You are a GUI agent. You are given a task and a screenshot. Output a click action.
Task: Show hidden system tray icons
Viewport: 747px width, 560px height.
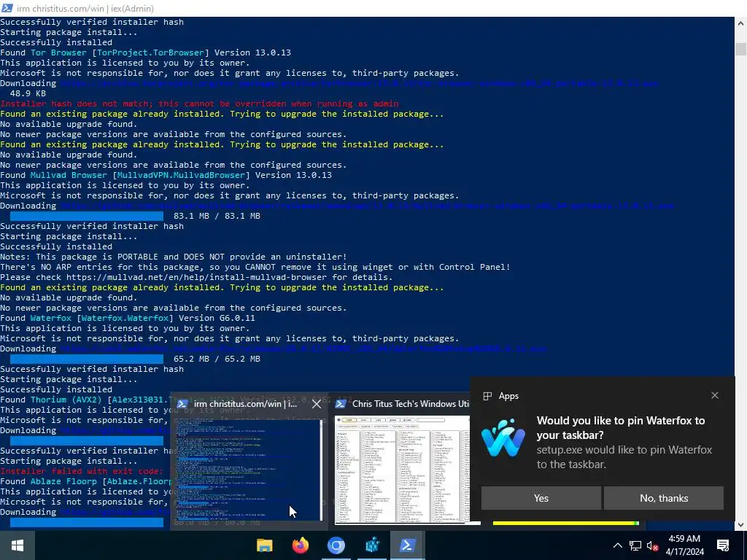pos(617,545)
